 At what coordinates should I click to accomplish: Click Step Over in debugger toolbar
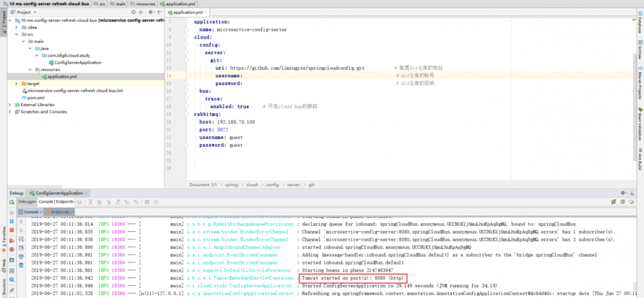(90, 202)
